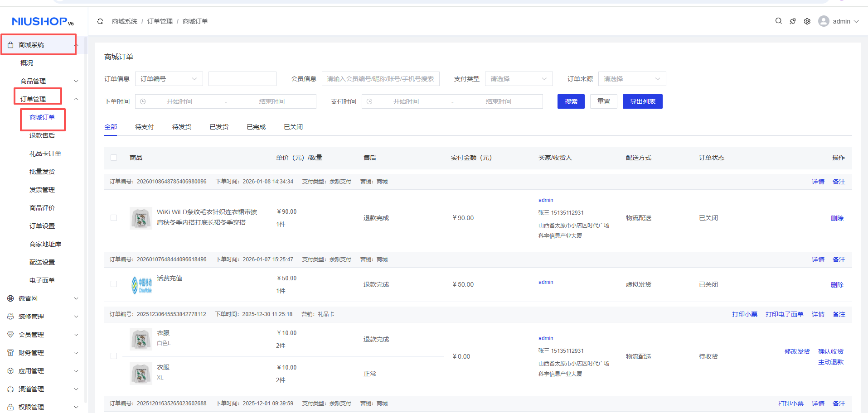This screenshot has height=413, width=868.
Task: Check the WiKi WiLD sweater order checkbox
Action: coord(114,218)
